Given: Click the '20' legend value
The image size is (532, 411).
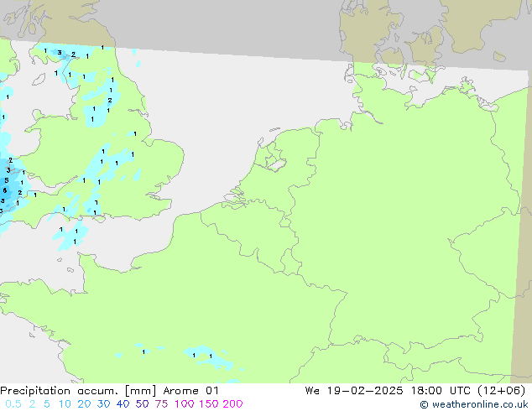Looking at the screenshot, I should pos(84,404).
